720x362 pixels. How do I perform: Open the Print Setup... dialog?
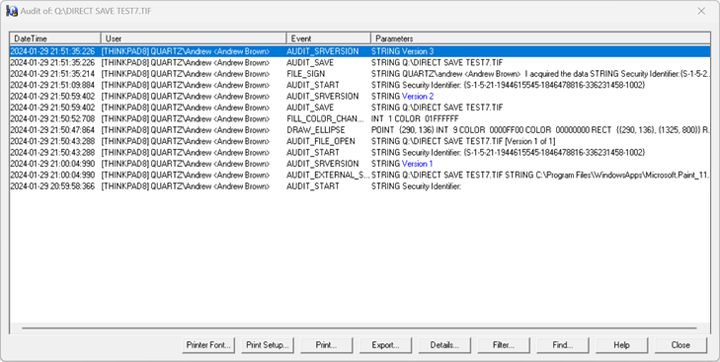[268, 345]
